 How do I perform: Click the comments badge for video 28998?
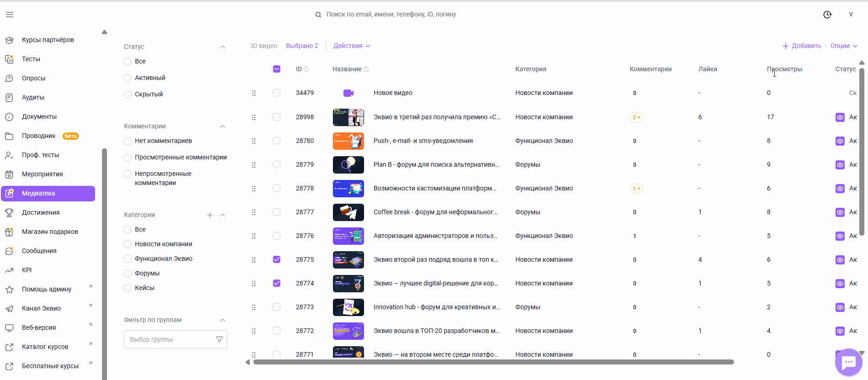click(636, 117)
